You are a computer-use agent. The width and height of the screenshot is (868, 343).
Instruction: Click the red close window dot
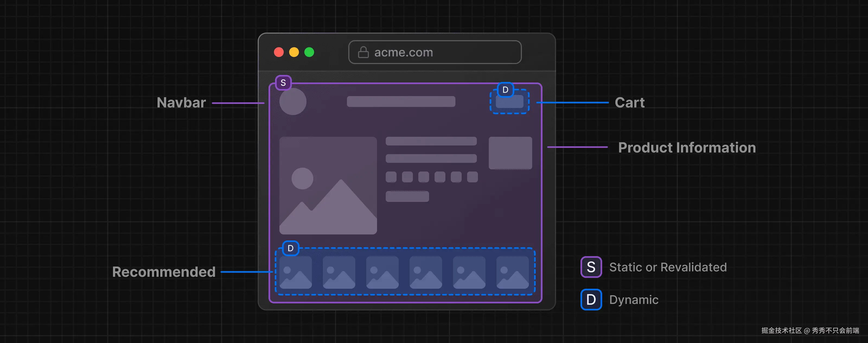[279, 52]
